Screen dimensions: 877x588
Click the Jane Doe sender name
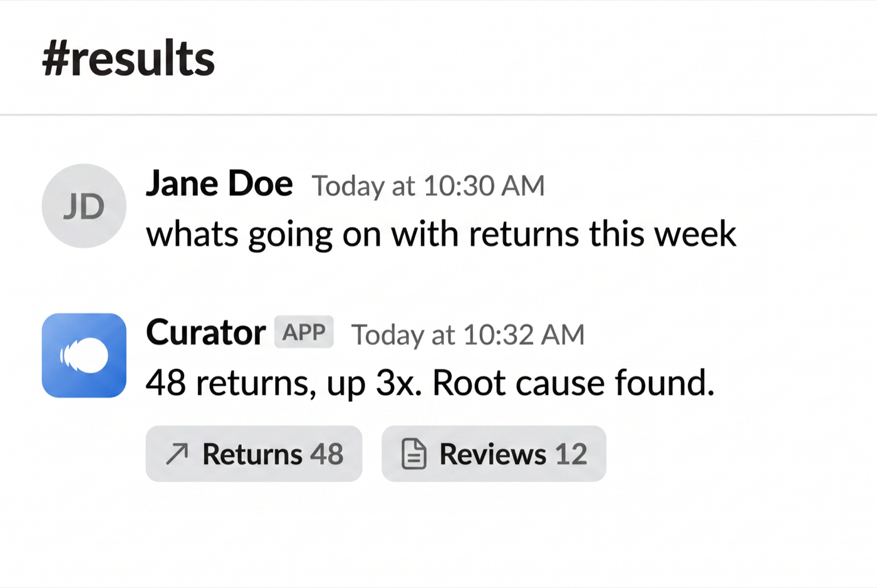(219, 184)
